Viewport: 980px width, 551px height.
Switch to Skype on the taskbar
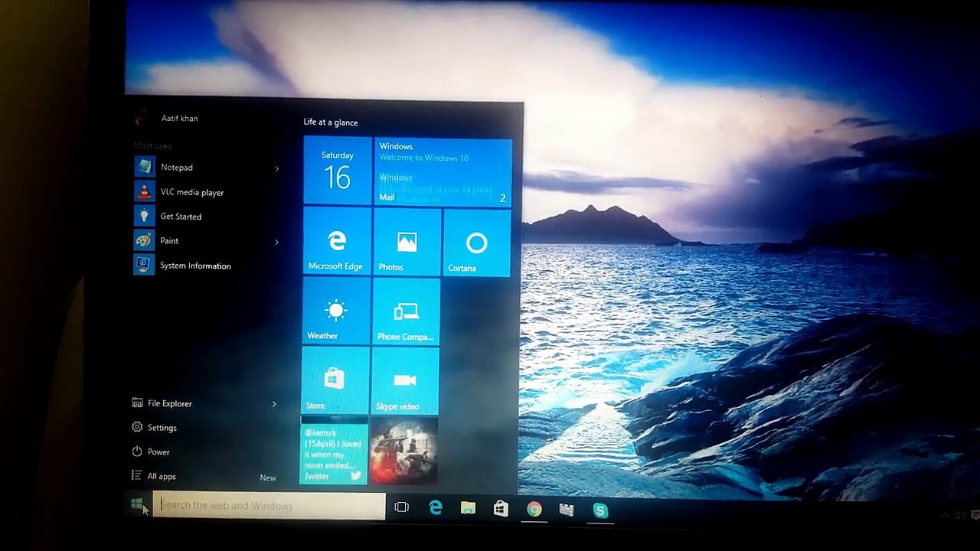[600, 511]
